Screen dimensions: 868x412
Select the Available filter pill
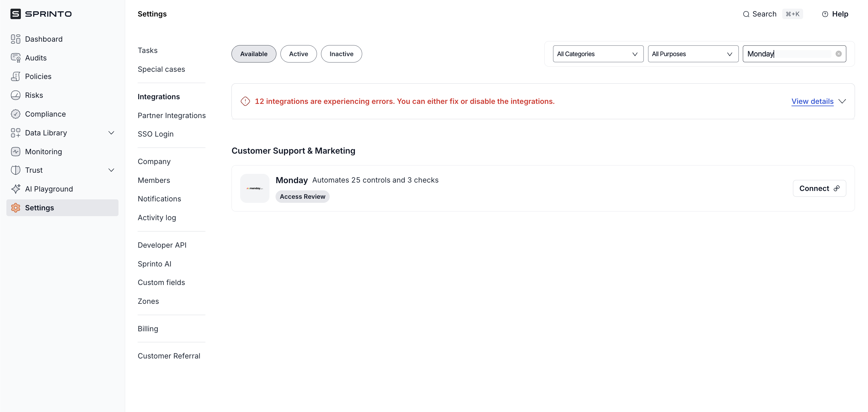(x=254, y=54)
